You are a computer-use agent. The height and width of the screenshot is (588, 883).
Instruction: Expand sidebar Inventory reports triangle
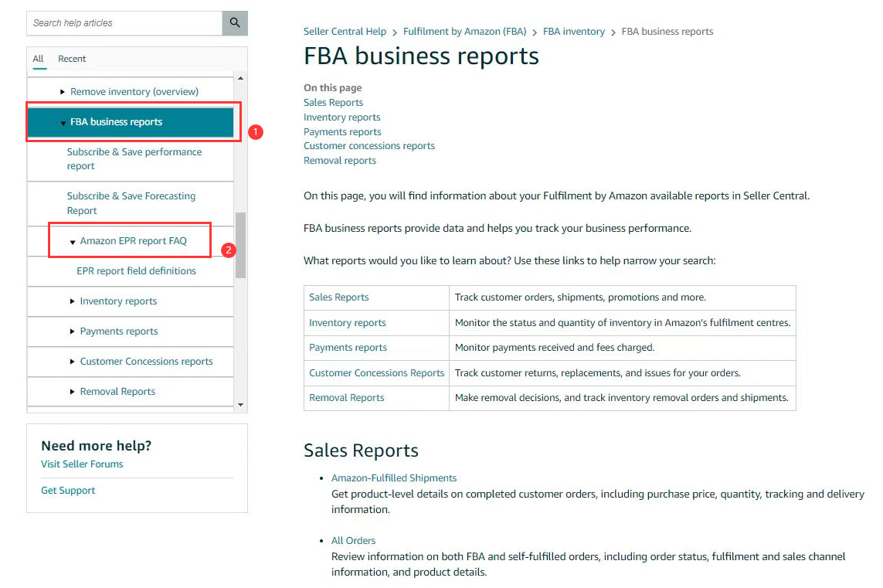click(72, 301)
